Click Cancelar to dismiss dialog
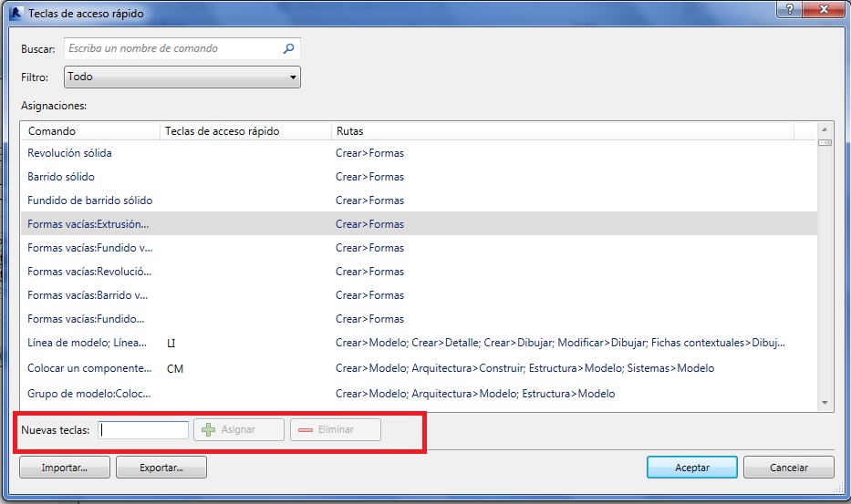Image resolution: width=851 pixels, height=504 pixels. (x=788, y=468)
